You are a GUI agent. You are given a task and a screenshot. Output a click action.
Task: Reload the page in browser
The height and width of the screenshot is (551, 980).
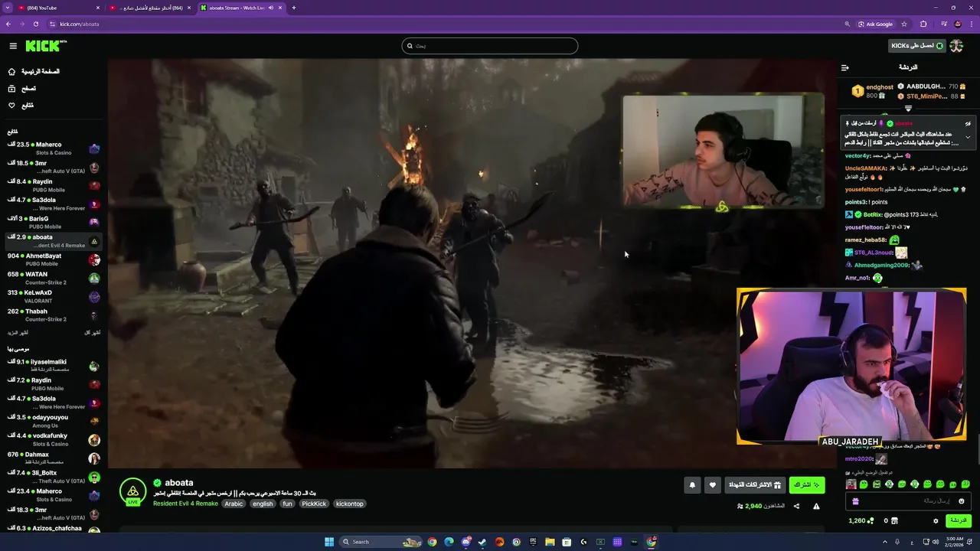pyautogui.click(x=35, y=24)
